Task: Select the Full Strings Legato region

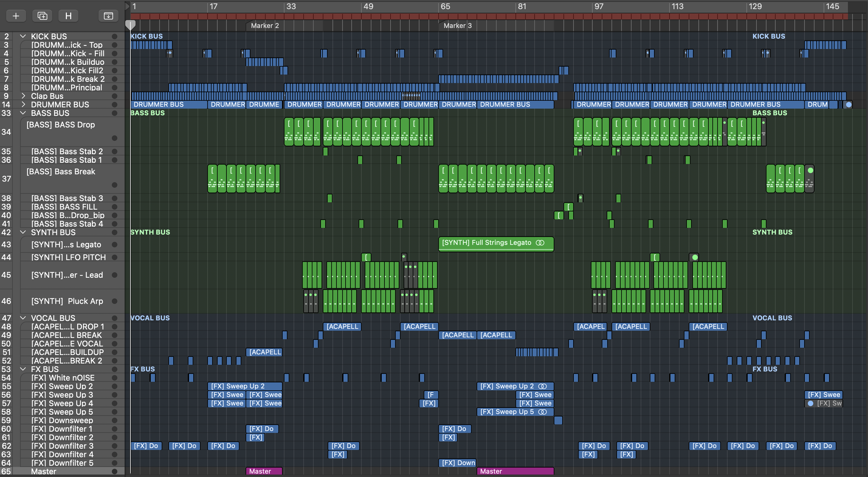Action: click(496, 244)
